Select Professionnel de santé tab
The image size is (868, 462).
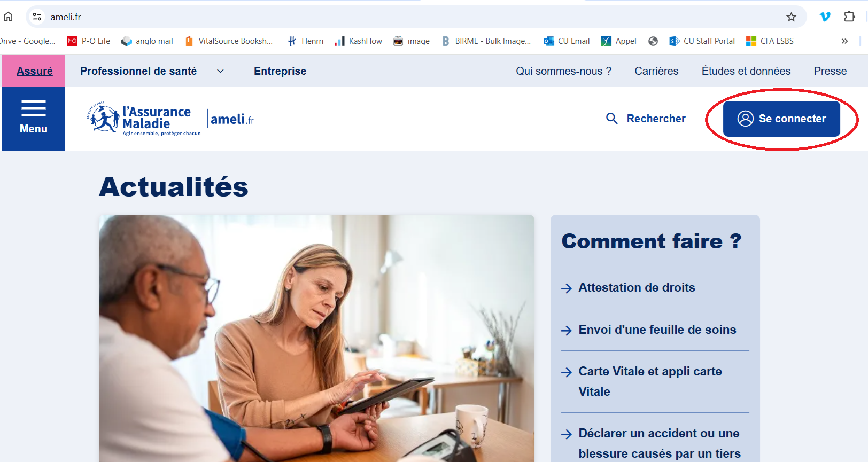tap(138, 71)
